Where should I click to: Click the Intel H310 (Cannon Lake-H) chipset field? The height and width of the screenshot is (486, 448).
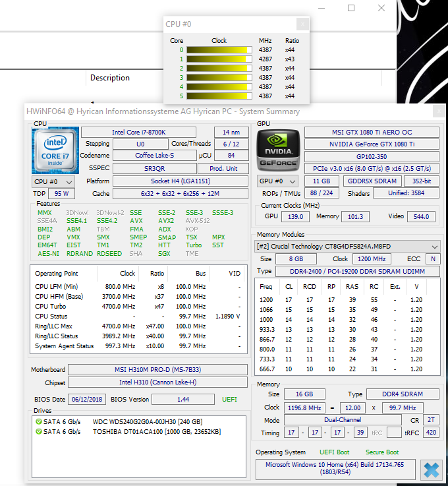click(157, 382)
